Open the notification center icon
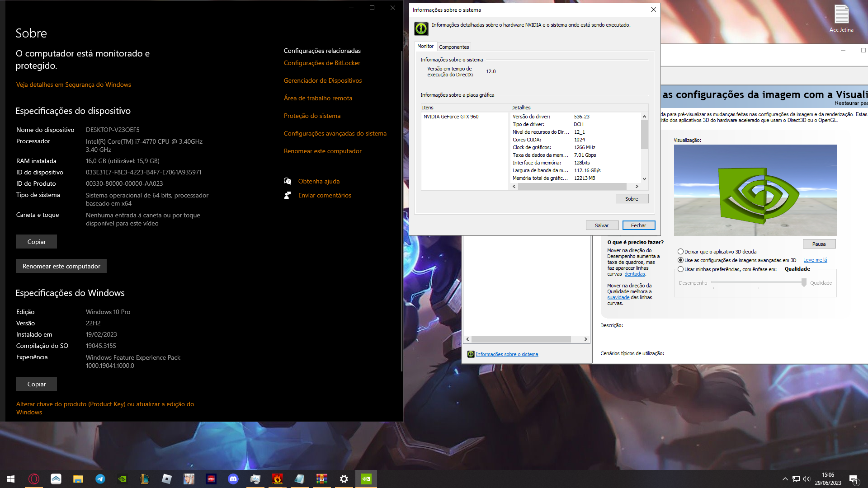868x488 pixels. click(x=854, y=479)
